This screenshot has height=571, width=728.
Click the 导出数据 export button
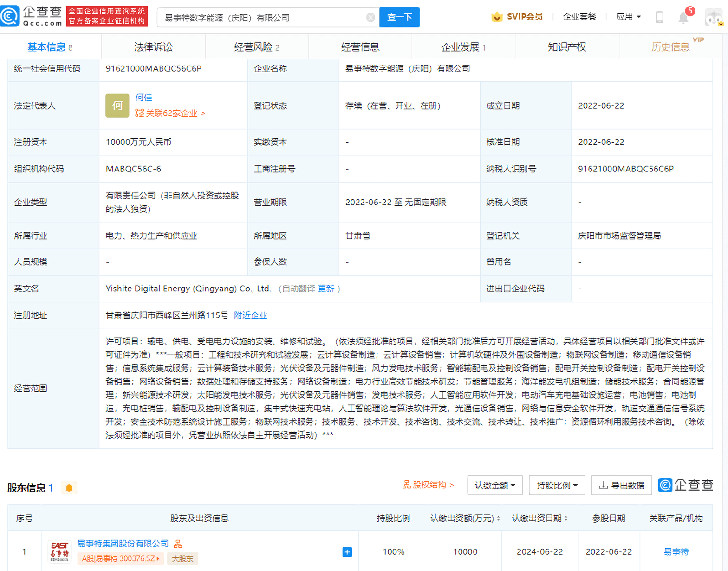tap(622, 485)
